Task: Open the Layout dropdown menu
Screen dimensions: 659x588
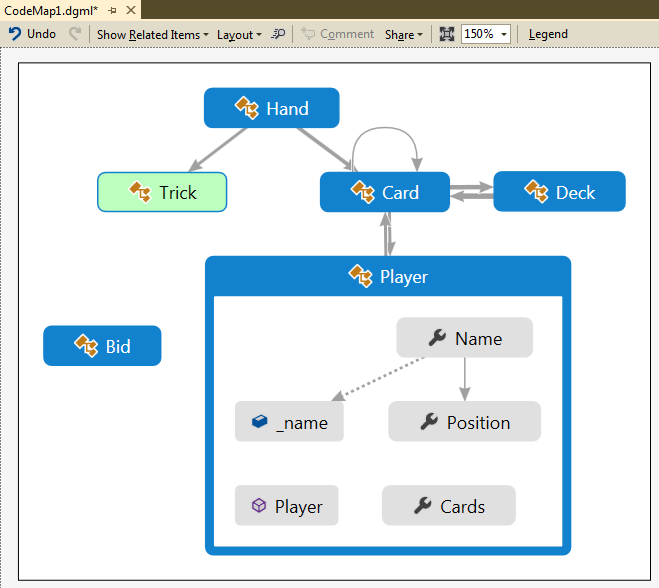Action: [239, 34]
